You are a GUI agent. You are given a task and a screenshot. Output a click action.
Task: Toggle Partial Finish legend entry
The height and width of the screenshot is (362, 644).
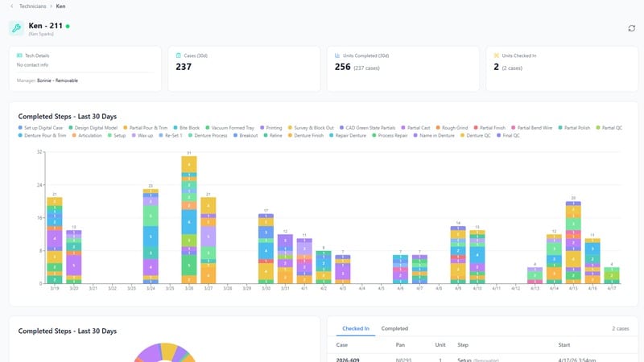[x=489, y=128]
